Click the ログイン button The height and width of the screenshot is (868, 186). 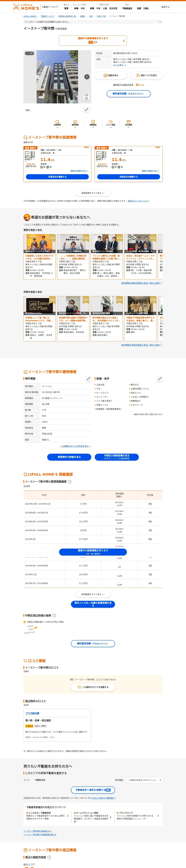[165, 7]
